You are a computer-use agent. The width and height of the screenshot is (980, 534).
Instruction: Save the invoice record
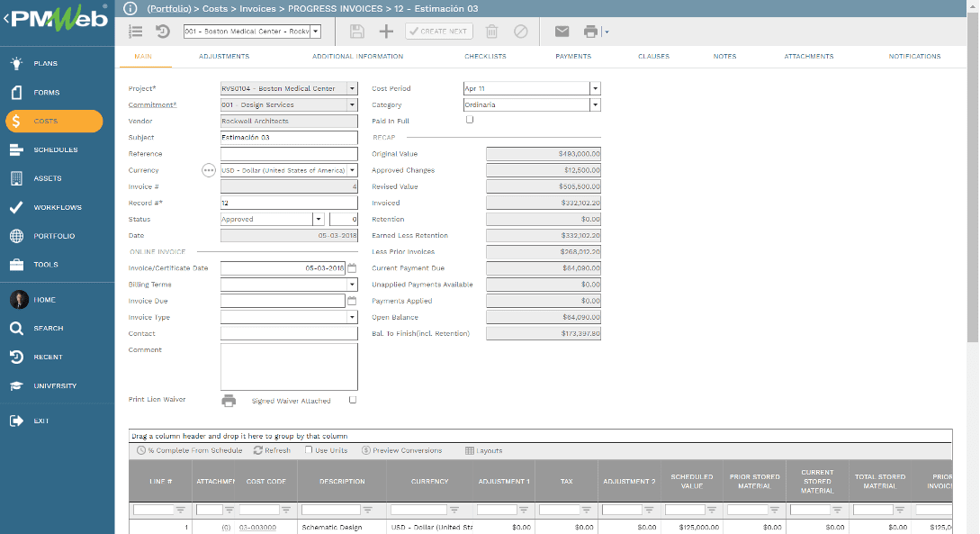(356, 31)
